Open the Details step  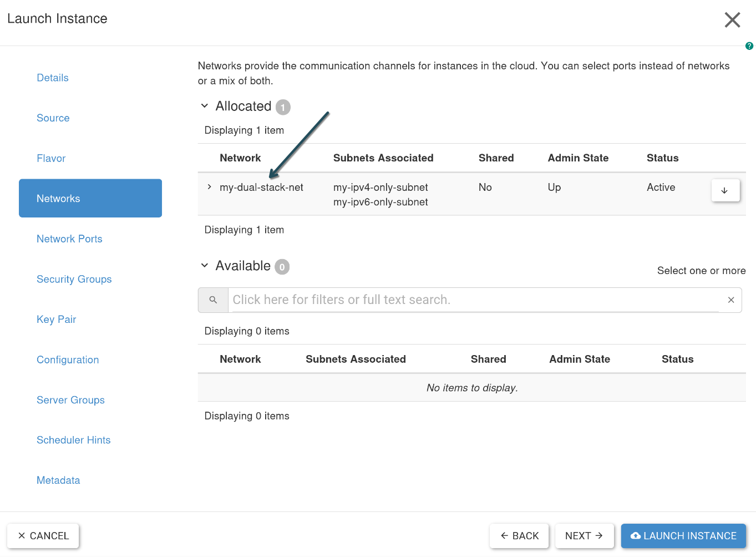(53, 78)
